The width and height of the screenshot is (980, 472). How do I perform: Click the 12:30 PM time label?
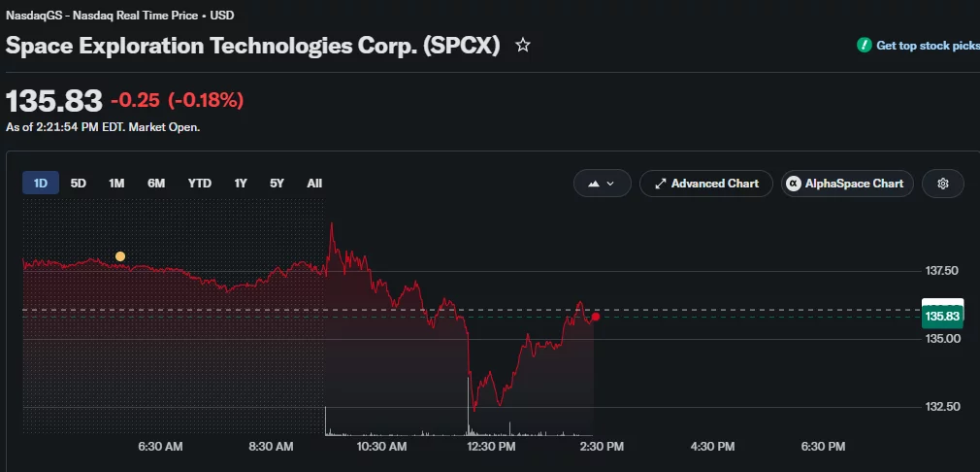coord(491,447)
